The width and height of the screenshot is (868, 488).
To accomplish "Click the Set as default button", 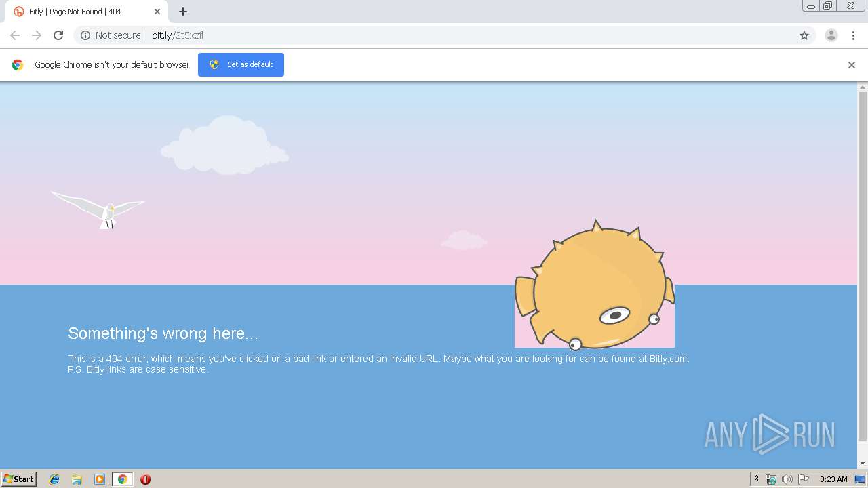I will [241, 64].
